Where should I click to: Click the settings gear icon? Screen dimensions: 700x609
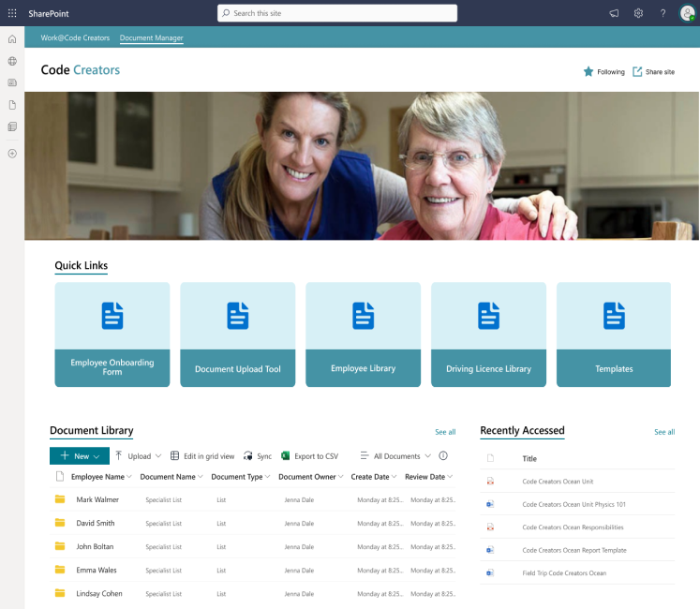click(x=638, y=13)
